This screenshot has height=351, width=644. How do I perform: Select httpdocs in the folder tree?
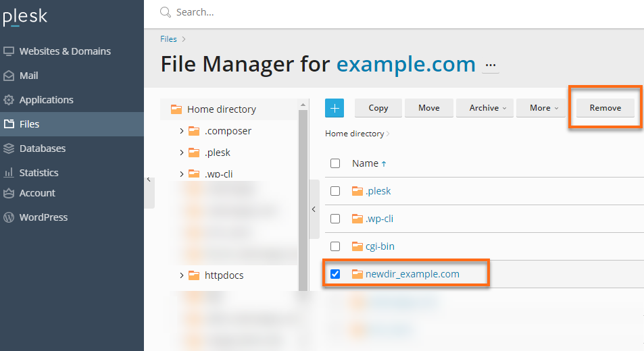click(x=224, y=275)
